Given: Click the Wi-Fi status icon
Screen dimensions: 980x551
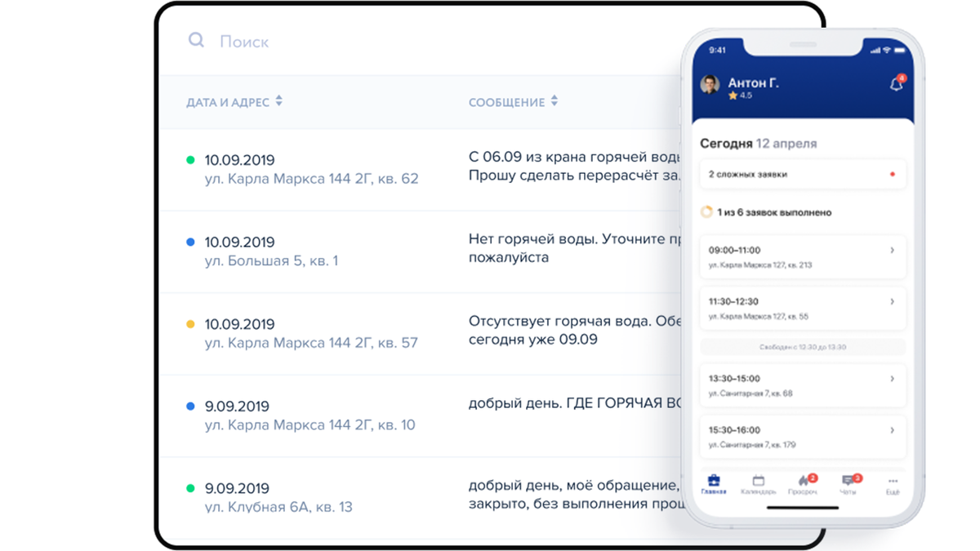Looking at the screenshot, I should tap(885, 50).
